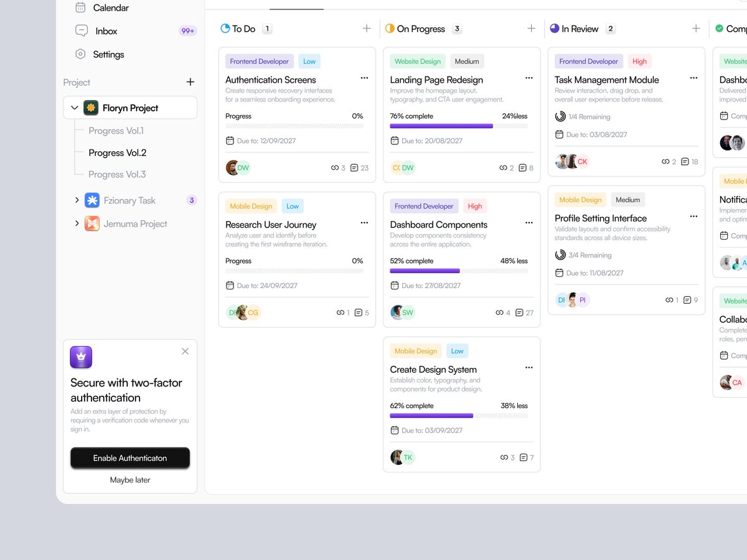Image resolution: width=747 pixels, height=560 pixels.
Task: Click the link icon on Dashboard Components card
Action: click(x=500, y=313)
